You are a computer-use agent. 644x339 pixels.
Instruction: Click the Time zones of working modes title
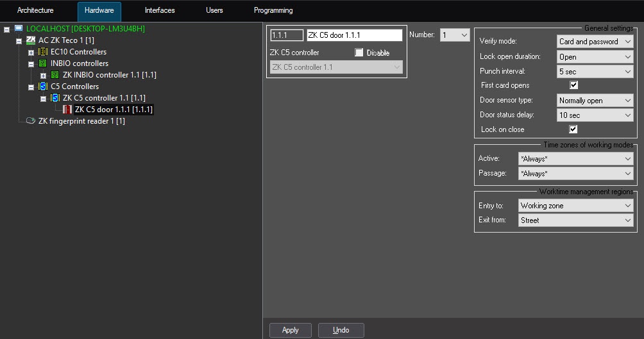pyautogui.click(x=588, y=144)
